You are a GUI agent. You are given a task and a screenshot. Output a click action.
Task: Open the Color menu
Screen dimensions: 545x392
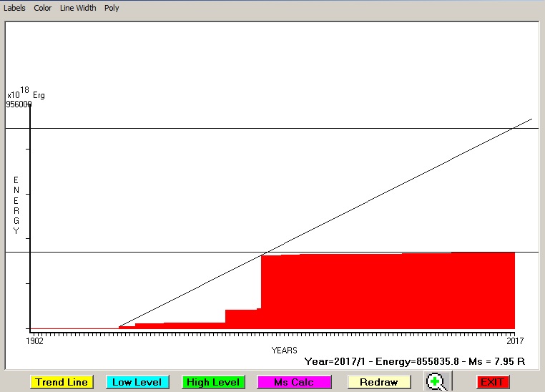43,8
